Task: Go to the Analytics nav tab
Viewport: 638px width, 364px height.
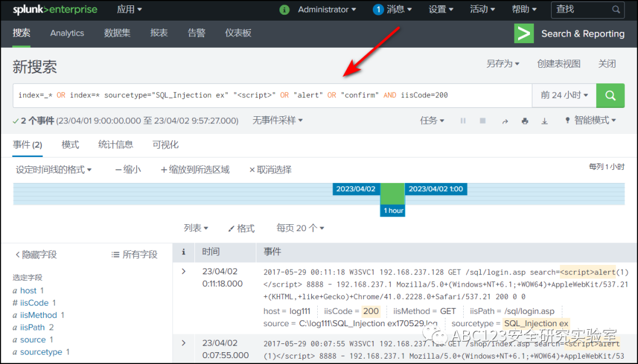Action: click(67, 33)
